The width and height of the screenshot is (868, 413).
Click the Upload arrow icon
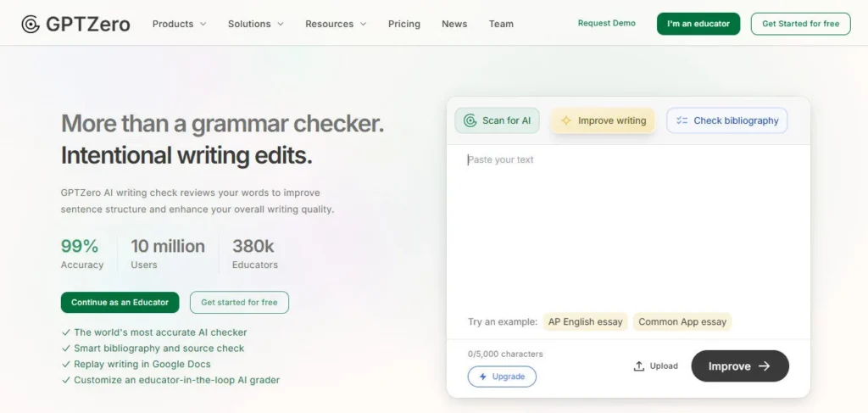[639, 366]
